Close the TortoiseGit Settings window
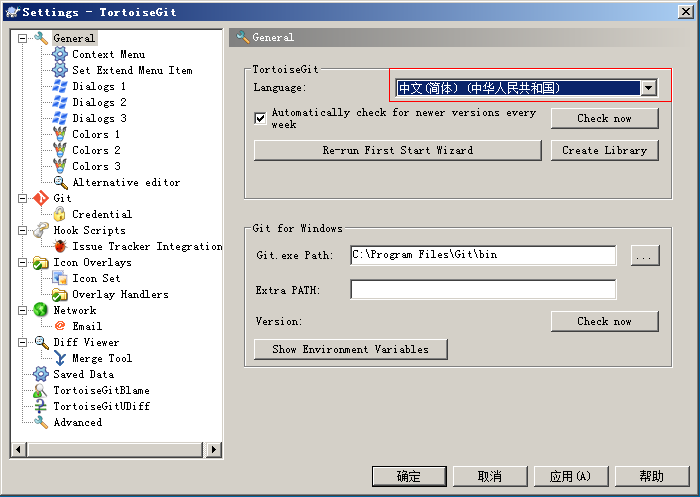Viewport: 700px width, 497px height. 685,12
